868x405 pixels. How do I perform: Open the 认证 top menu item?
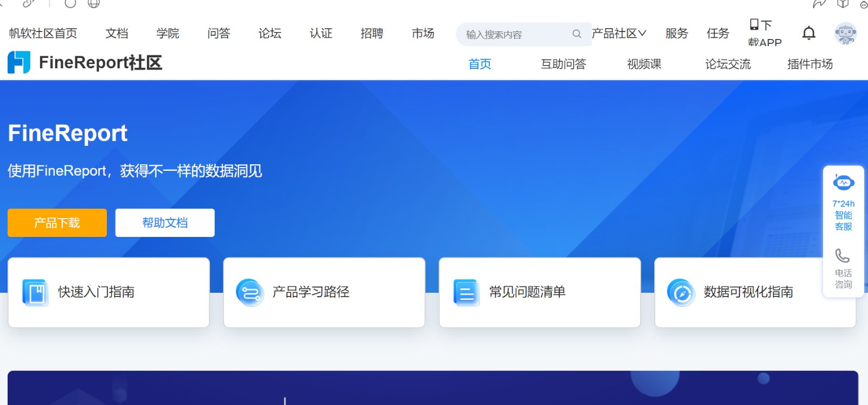click(x=321, y=34)
